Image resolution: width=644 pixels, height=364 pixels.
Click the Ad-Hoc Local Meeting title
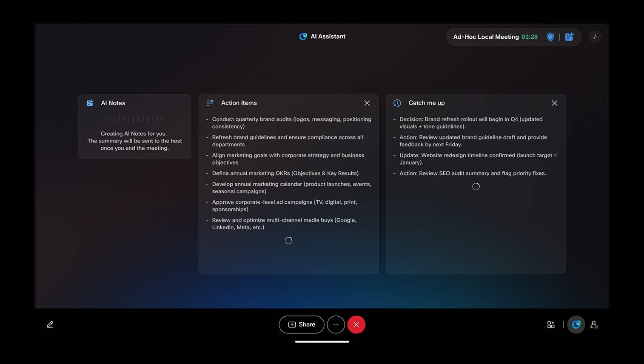(486, 37)
